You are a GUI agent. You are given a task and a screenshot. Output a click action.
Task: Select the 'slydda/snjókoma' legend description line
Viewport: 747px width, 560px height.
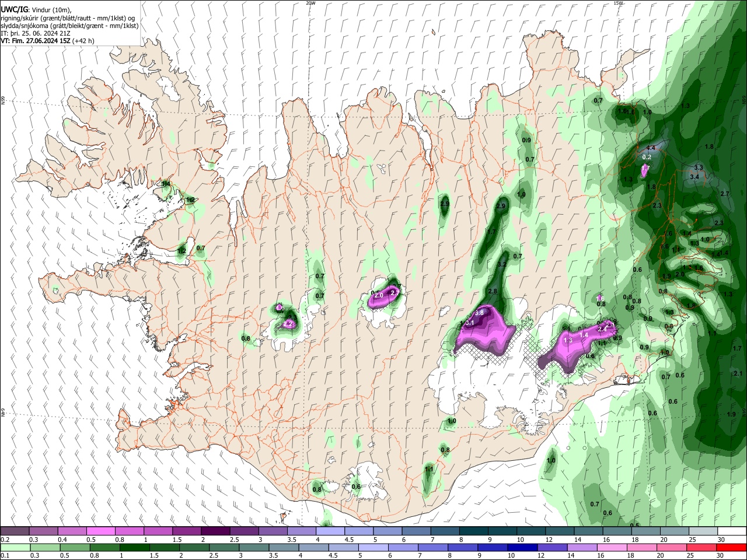[69, 26]
